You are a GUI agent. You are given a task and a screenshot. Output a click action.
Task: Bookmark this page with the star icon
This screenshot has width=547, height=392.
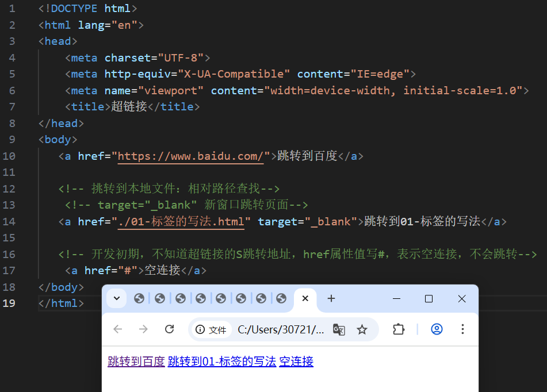[x=362, y=329]
